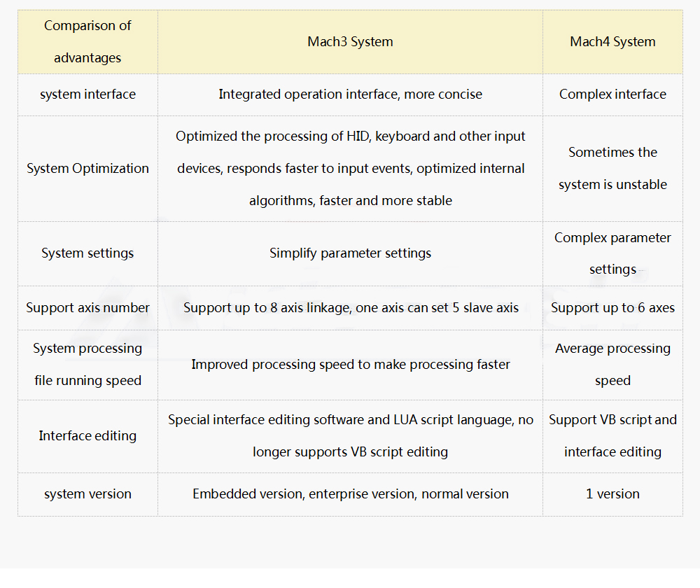Click the "System Optimization" row label

87,169
